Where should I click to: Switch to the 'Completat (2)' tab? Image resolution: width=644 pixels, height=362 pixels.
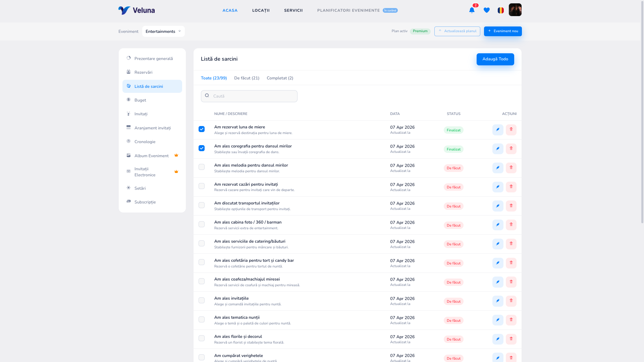pyautogui.click(x=280, y=78)
